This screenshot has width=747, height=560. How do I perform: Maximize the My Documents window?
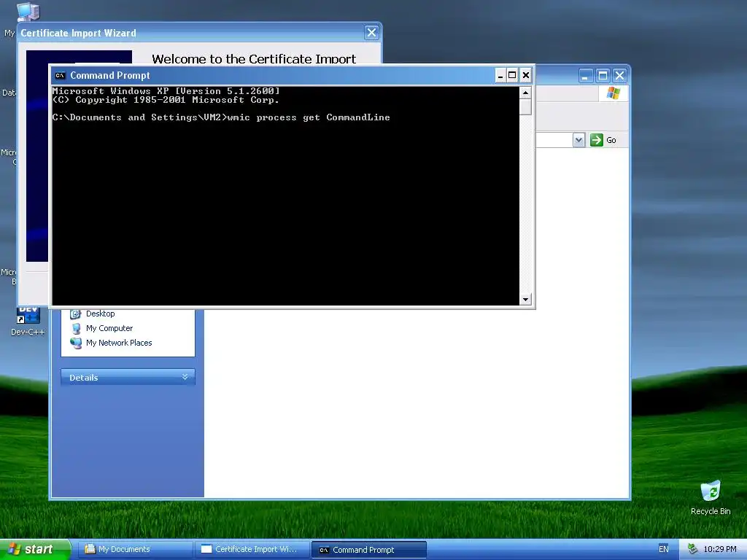pyautogui.click(x=603, y=76)
